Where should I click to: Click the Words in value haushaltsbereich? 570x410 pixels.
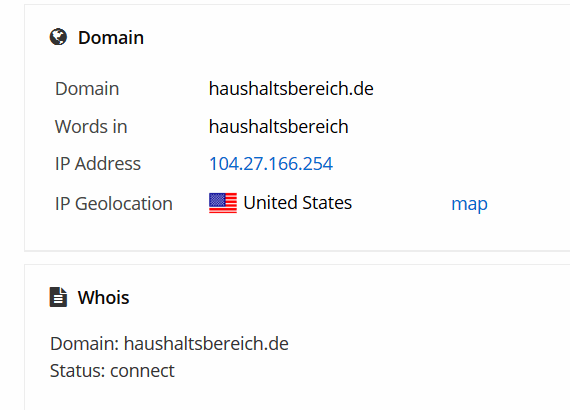coord(278,126)
